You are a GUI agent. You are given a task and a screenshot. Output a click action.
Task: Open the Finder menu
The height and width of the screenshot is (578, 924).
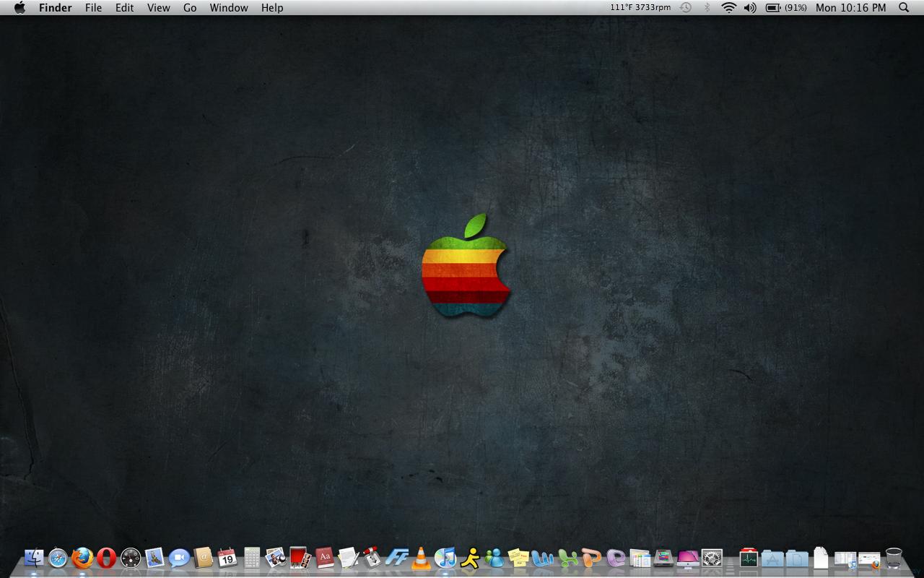pos(56,8)
